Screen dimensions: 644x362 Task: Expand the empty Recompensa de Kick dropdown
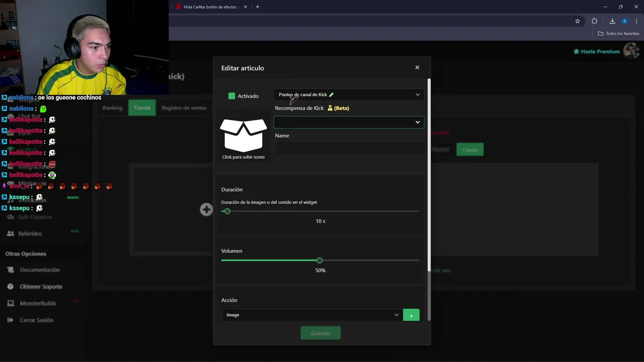(349, 122)
